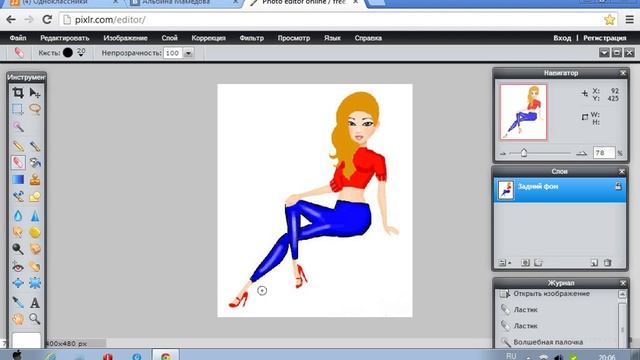640x360 pixels.
Task: Open the Редактировать menu
Action: point(64,38)
